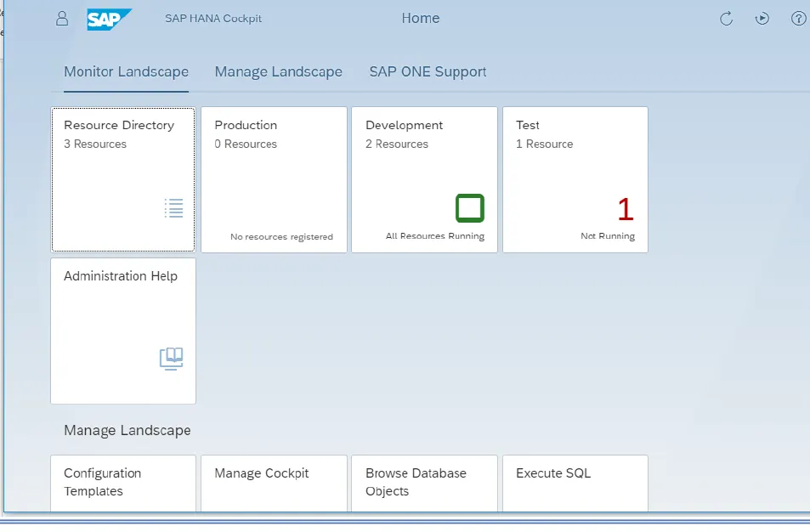Refresh the cockpit with the reload icon

pyautogui.click(x=727, y=19)
